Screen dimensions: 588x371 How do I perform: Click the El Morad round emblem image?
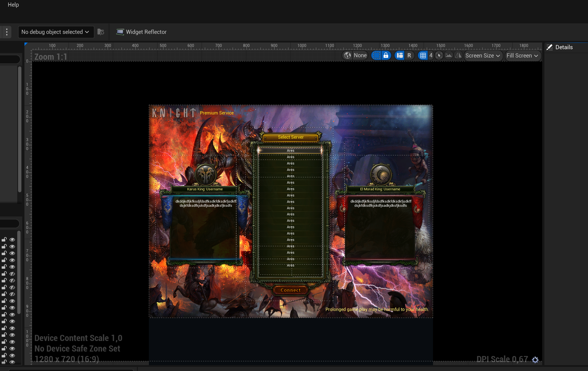(x=381, y=175)
